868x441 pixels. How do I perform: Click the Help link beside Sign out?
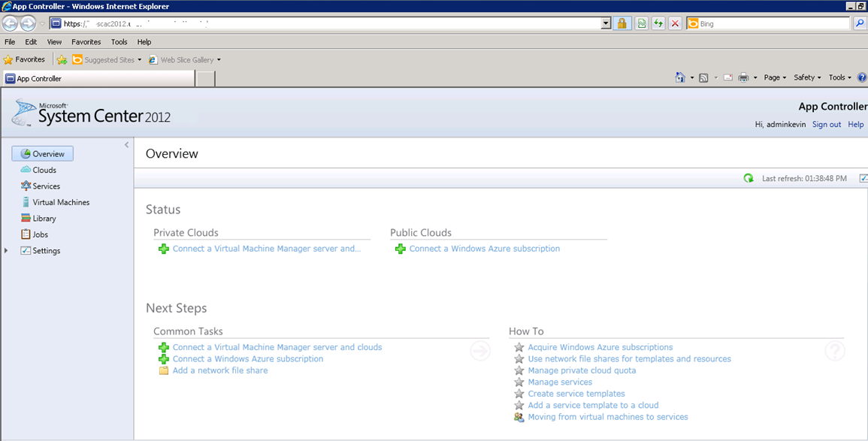(x=856, y=125)
